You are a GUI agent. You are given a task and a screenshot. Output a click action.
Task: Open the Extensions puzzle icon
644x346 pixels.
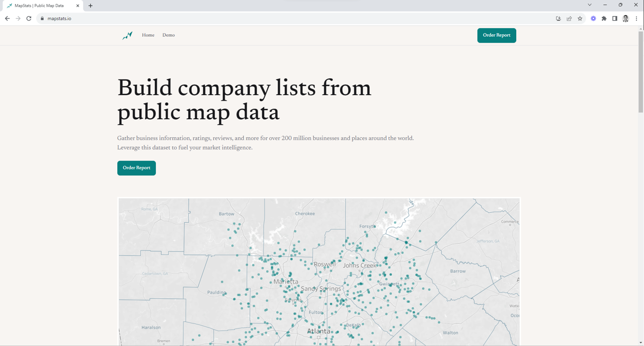point(604,19)
